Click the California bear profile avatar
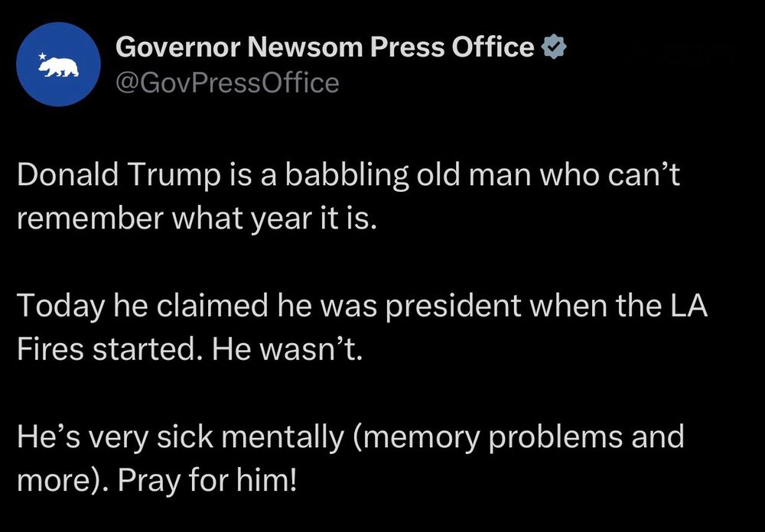Viewport: 765px width, 532px height. point(58,64)
